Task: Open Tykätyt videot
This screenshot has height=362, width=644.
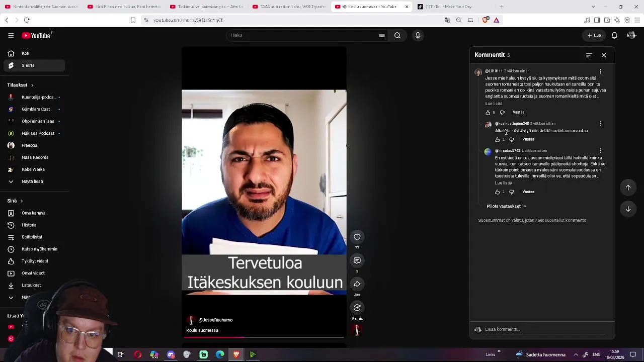Action: pos(34,261)
